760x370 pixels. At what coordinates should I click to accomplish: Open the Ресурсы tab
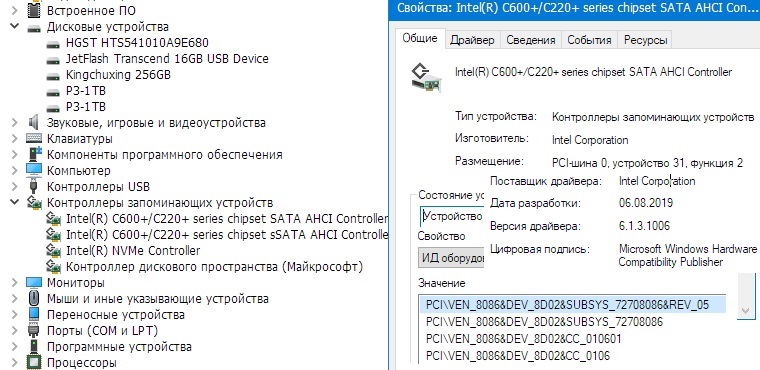click(x=646, y=40)
